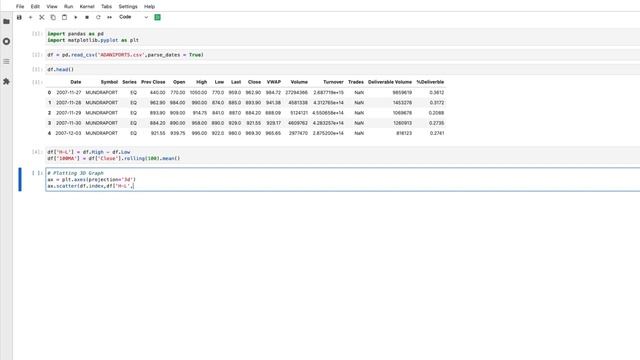Image resolution: width=640 pixels, height=360 pixels.
Task: Click the Trades column header
Action: click(x=356, y=82)
